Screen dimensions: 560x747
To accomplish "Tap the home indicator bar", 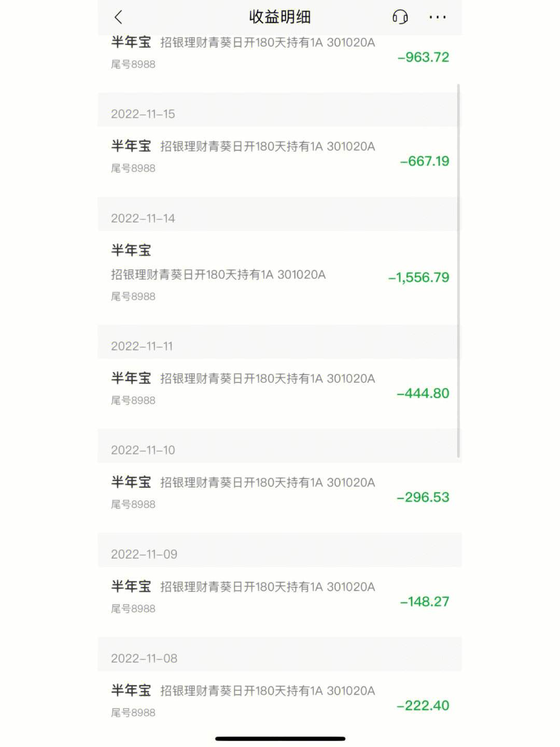I will tap(280, 739).
